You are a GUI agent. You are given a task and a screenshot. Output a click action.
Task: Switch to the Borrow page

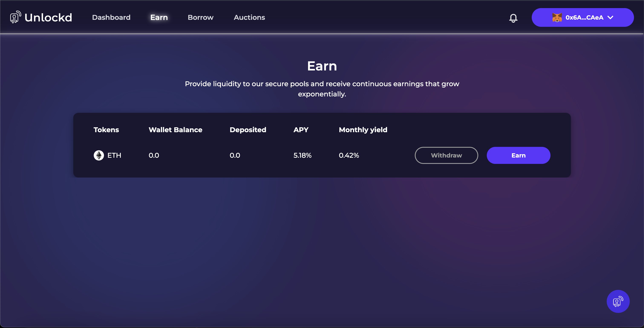pos(200,17)
